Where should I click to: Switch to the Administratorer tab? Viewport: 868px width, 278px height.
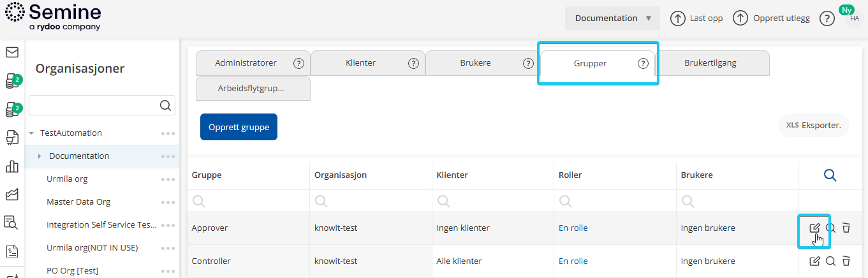coord(246,63)
